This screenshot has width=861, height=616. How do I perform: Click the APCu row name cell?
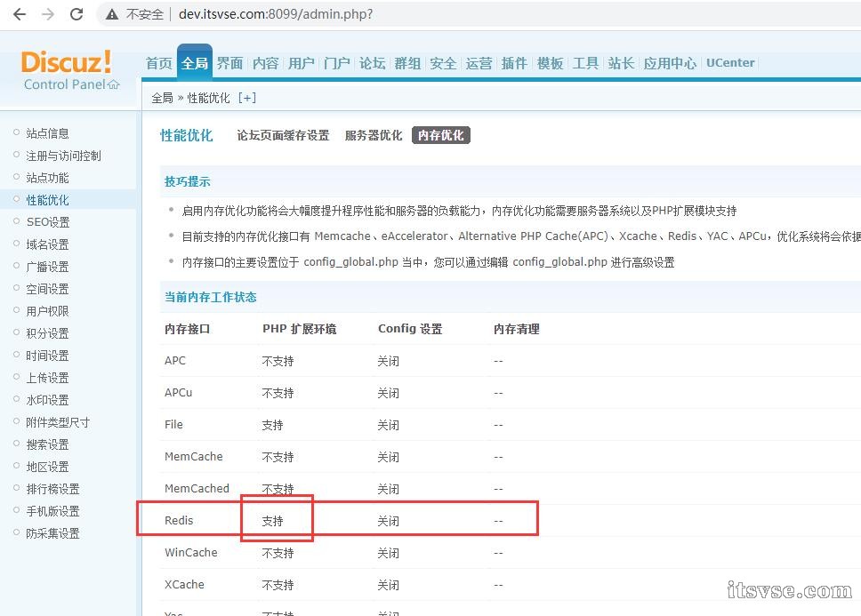tap(178, 393)
